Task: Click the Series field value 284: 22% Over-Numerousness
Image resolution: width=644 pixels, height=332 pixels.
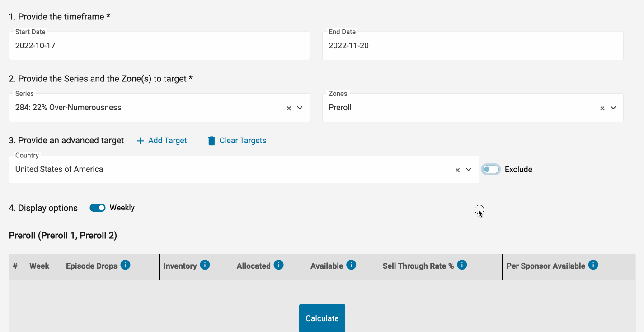Action: coord(68,108)
